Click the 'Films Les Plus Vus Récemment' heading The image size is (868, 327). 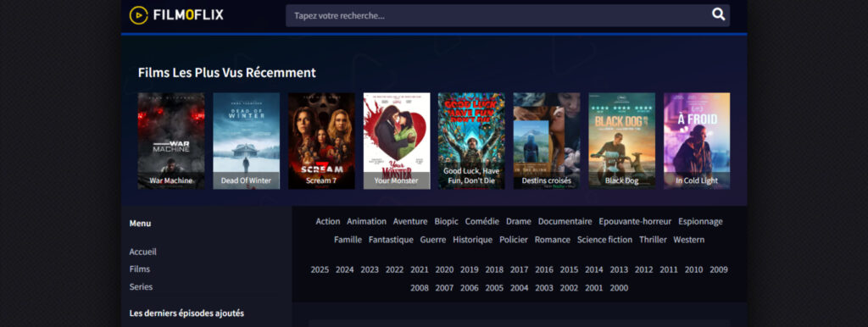click(x=227, y=73)
